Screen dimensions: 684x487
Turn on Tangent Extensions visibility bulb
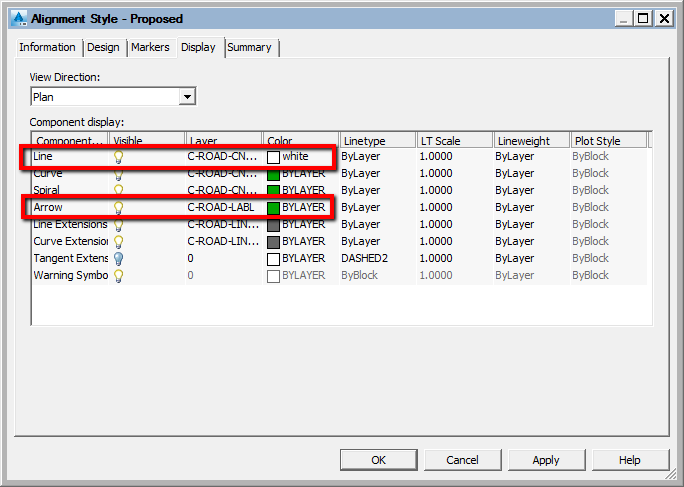click(118, 259)
